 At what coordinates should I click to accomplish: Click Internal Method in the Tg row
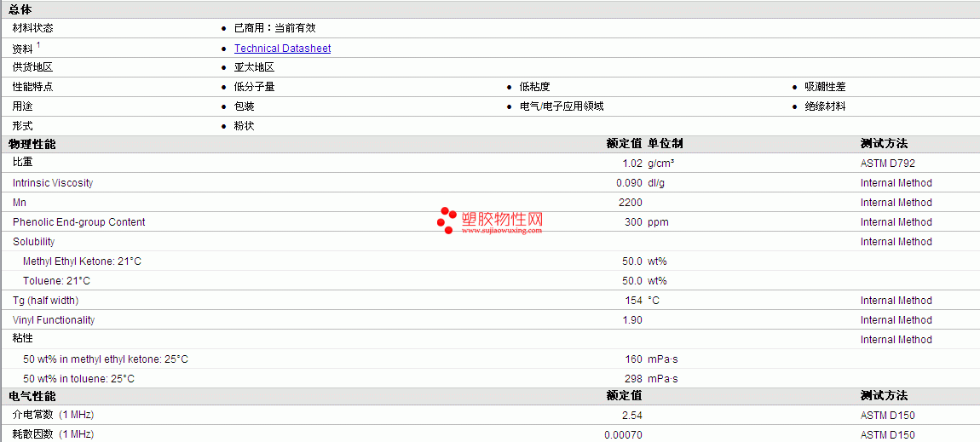(x=896, y=301)
